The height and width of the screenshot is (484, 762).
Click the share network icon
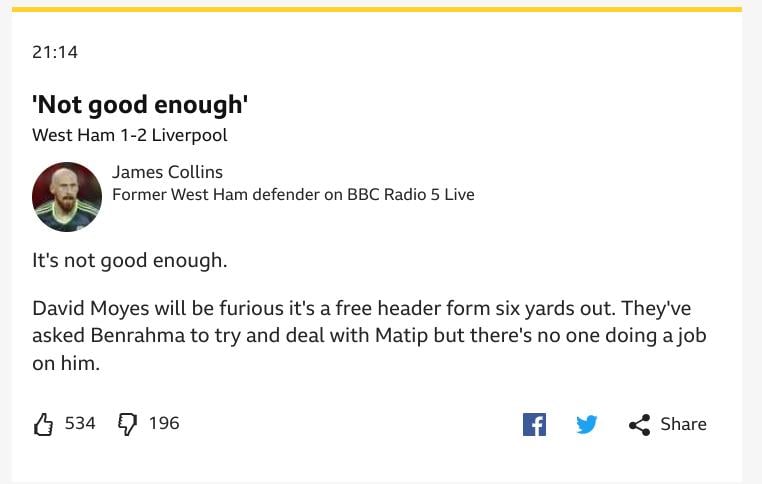point(639,425)
